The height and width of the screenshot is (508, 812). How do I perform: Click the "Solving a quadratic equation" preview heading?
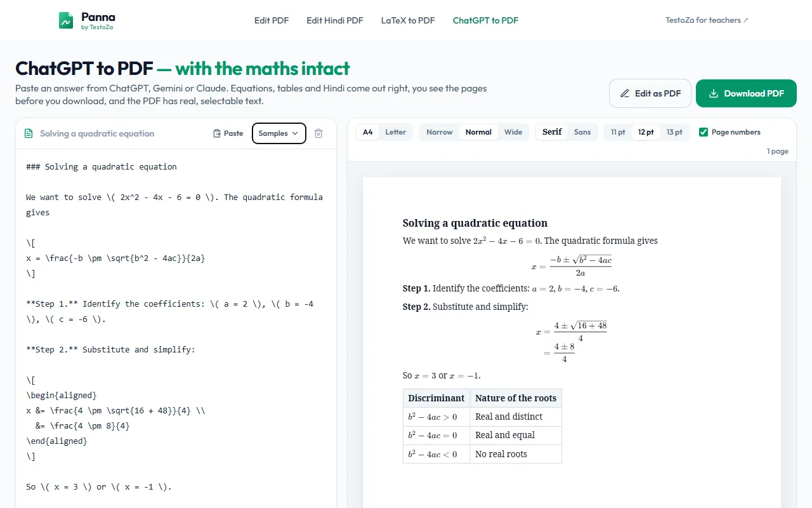click(475, 223)
